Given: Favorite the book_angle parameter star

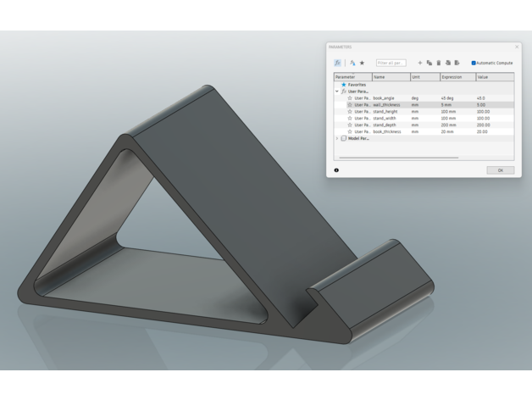Looking at the screenshot, I should (x=350, y=98).
